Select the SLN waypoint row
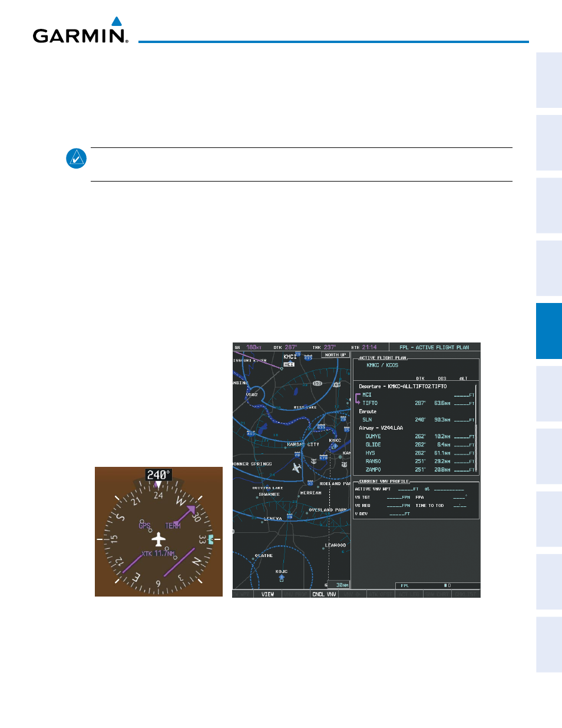Viewport: 562px width, 728px height. [x=416, y=420]
